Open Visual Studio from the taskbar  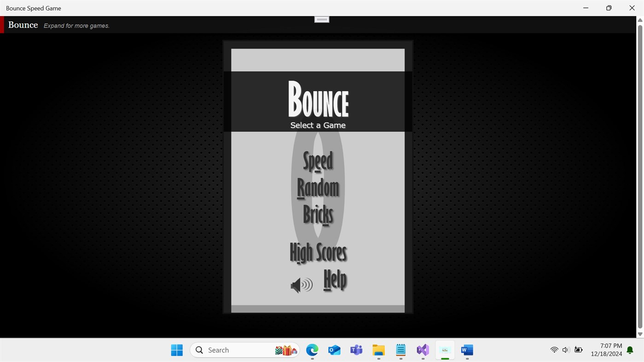(422, 350)
